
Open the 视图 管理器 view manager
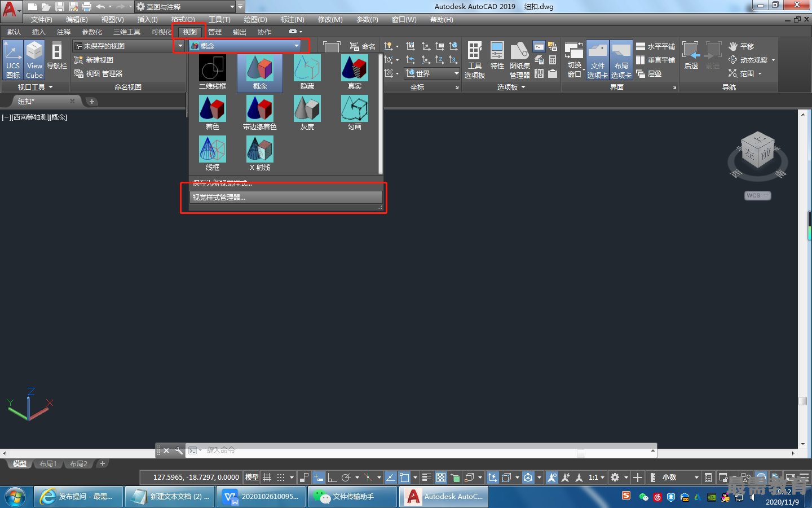click(99, 73)
